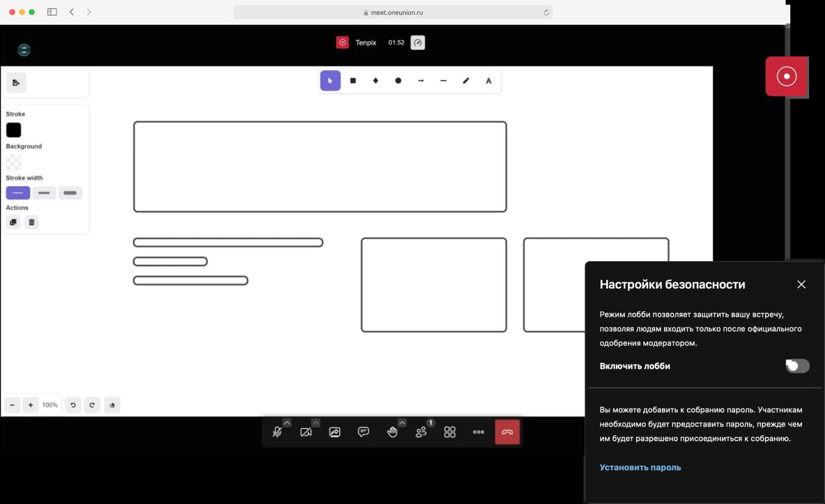Select the pointer selection tool
The width and height of the screenshot is (825, 504).
point(330,81)
